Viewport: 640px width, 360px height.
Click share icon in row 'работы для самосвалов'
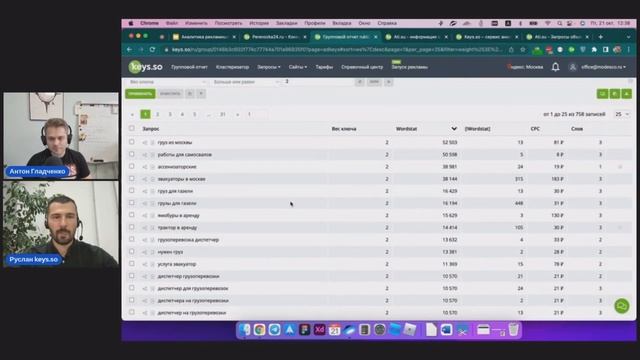click(144, 155)
